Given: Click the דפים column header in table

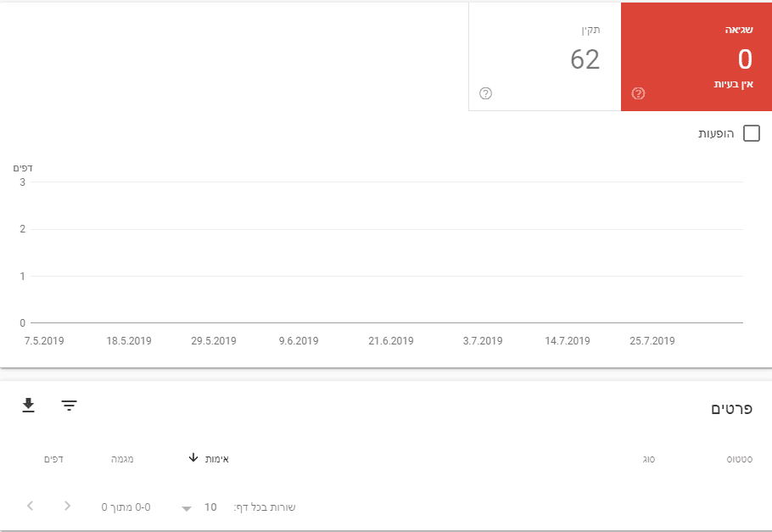Looking at the screenshot, I should click(x=53, y=459).
